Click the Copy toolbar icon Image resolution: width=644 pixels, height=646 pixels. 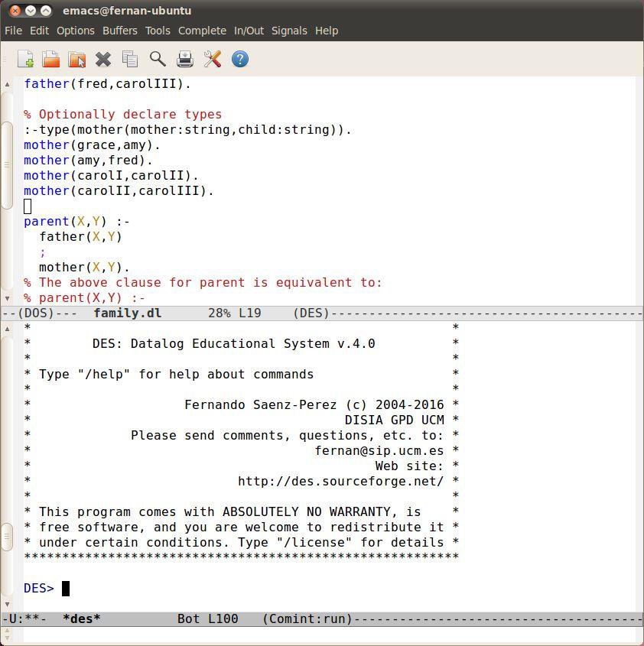pos(130,59)
